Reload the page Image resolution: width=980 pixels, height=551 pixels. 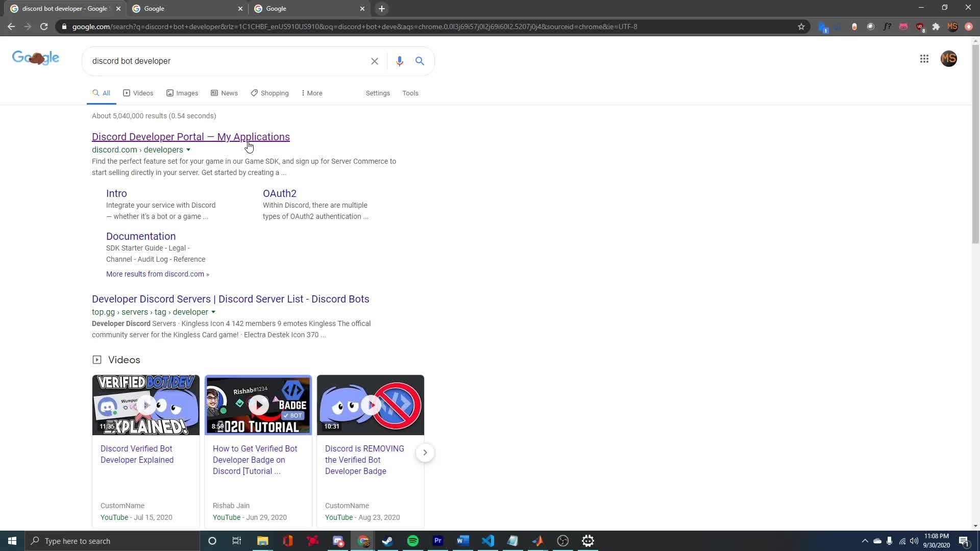44,27
